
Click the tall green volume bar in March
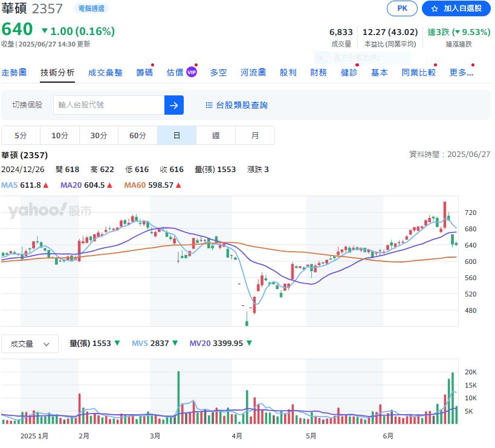pos(178,397)
